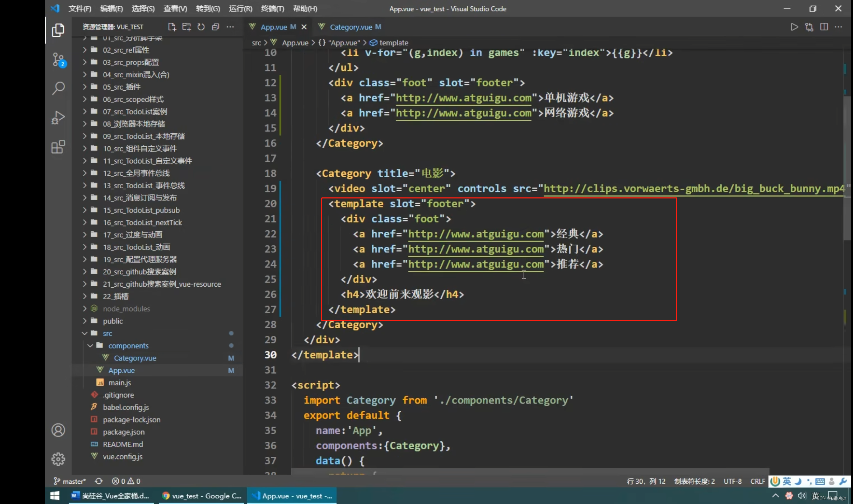Expand the 19_src_配置代理服务器 folder
Viewport: 853px width, 504px height.
pos(158,259)
